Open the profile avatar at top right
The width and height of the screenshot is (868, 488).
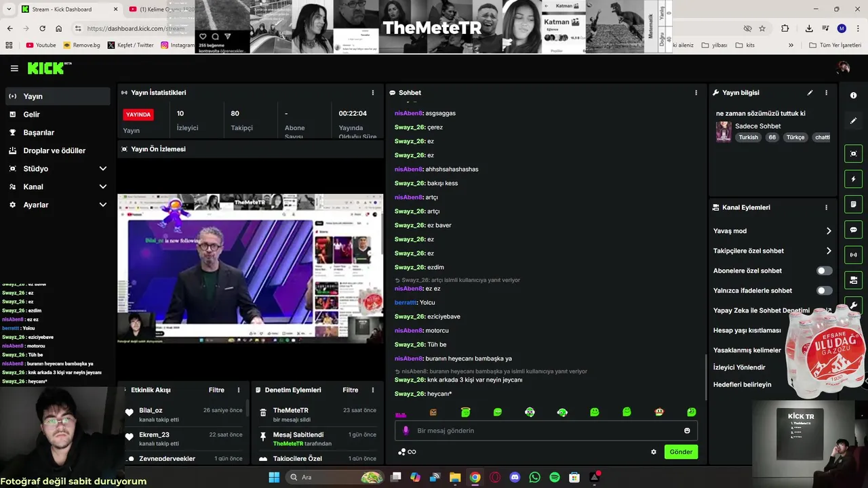pyautogui.click(x=844, y=68)
